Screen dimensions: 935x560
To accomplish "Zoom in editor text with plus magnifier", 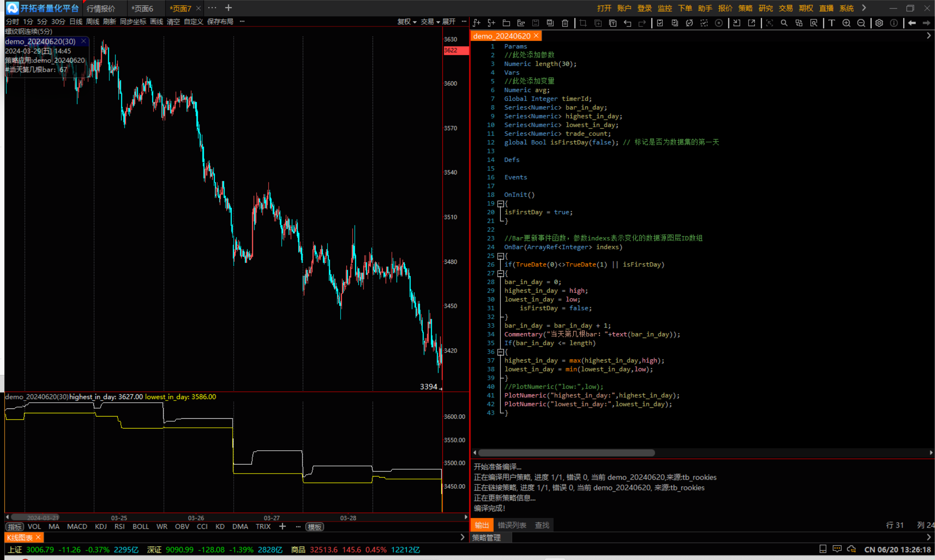I will [846, 23].
